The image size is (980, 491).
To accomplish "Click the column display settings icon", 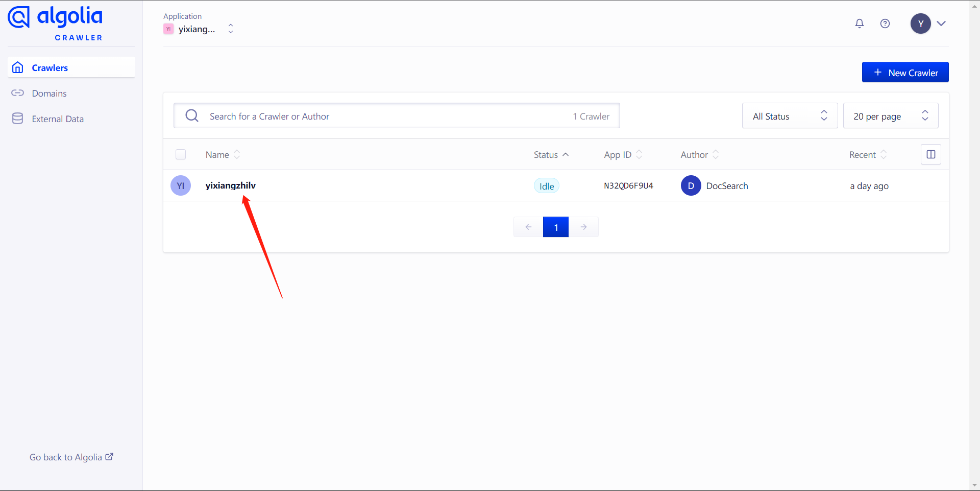I will [930, 154].
